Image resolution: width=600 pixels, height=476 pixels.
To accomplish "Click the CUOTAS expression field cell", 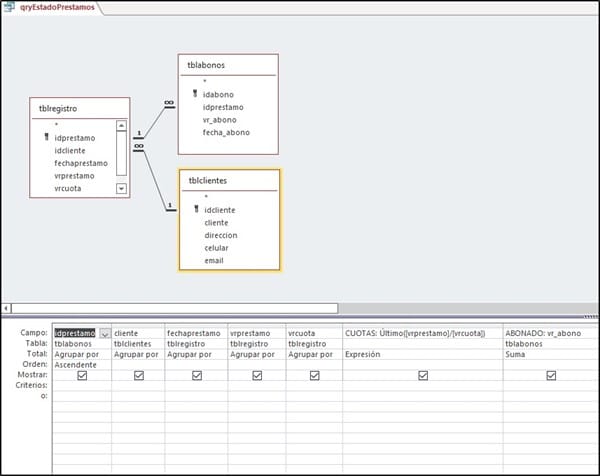I will click(422, 333).
